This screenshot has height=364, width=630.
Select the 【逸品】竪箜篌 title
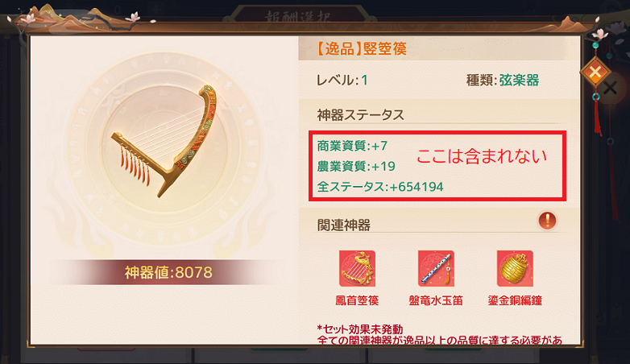[x=361, y=48]
